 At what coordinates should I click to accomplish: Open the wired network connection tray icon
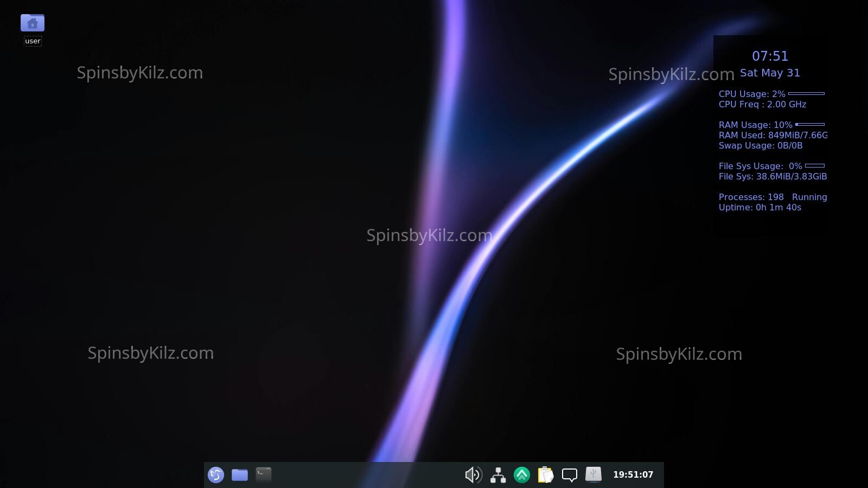pyautogui.click(x=498, y=475)
